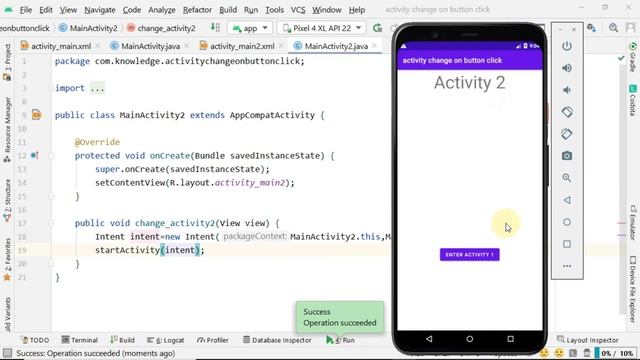Open the Favorites tool window
Image resolution: width=640 pixels, height=360 pixels.
click(7, 260)
